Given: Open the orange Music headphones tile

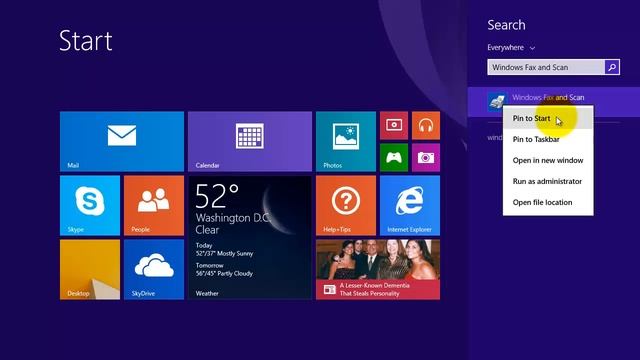Looking at the screenshot, I should coord(426,125).
